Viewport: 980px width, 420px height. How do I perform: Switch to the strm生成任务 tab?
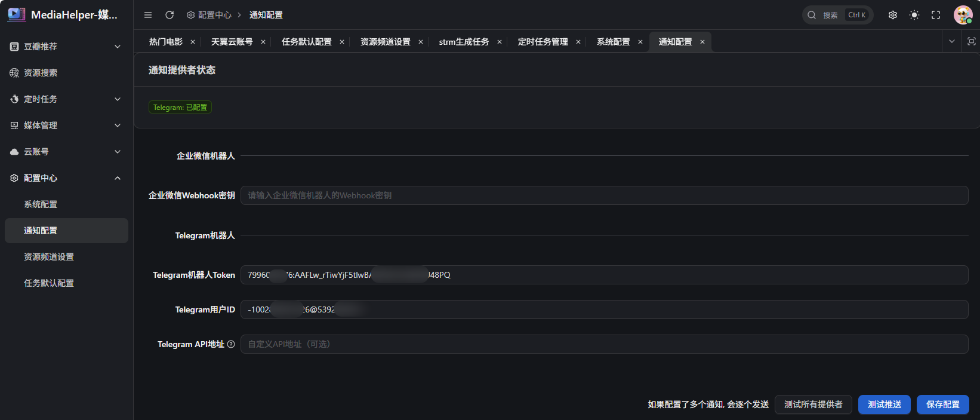pos(463,42)
